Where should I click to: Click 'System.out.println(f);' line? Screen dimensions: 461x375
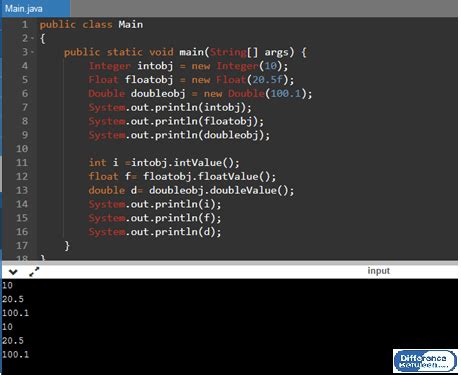tap(155, 218)
